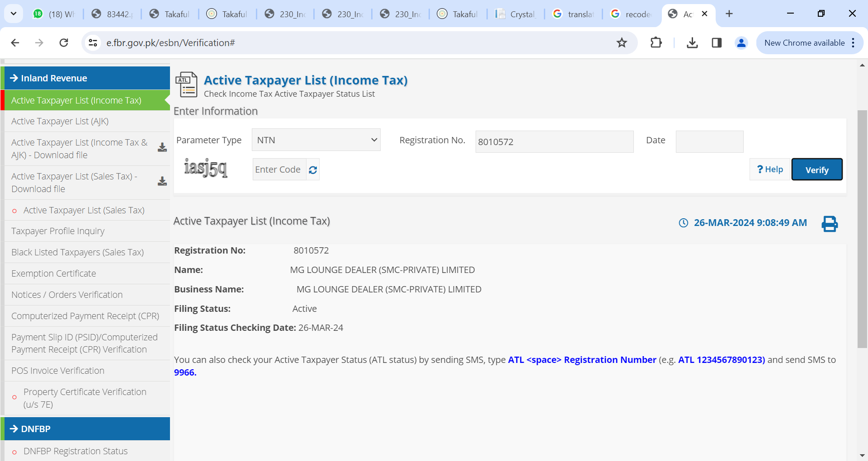This screenshot has width=868, height=461.
Task: Open Taxpayer Profile Inquiry in sidebar
Action: pyautogui.click(x=58, y=231)
